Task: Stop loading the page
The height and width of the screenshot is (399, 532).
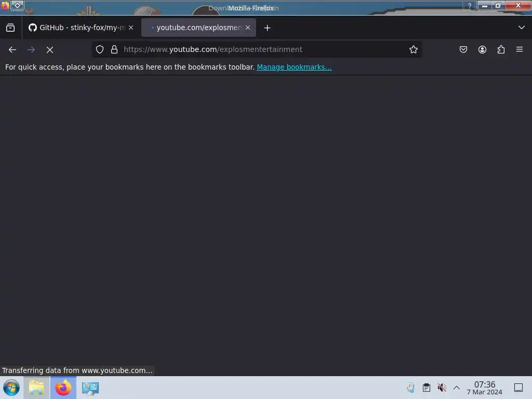Action: [x=50, y=50]
